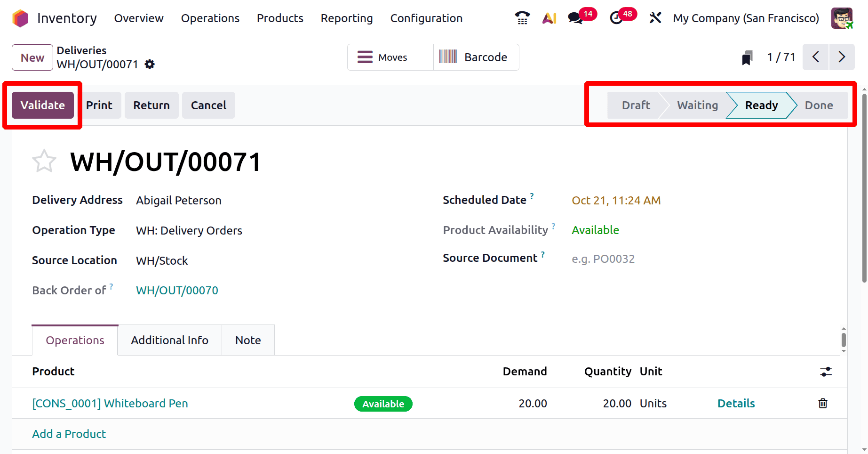Switch to the Additional Info tab
The width and height of the screenshot is (868, 454).
(169, 340)
